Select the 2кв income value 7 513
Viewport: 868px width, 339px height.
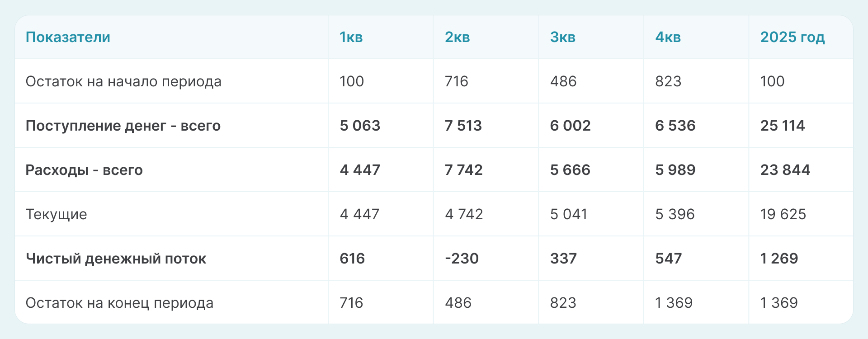click(463, 126)
